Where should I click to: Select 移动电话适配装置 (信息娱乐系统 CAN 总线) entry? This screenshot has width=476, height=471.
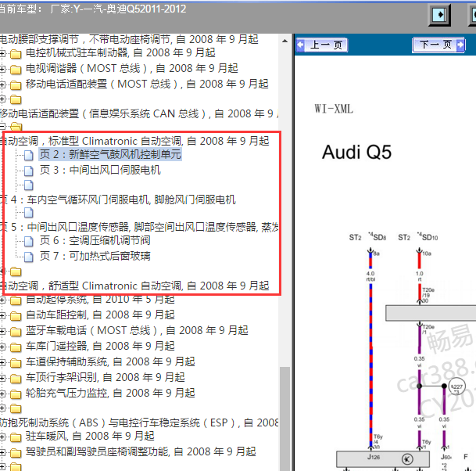coord(139,113)
